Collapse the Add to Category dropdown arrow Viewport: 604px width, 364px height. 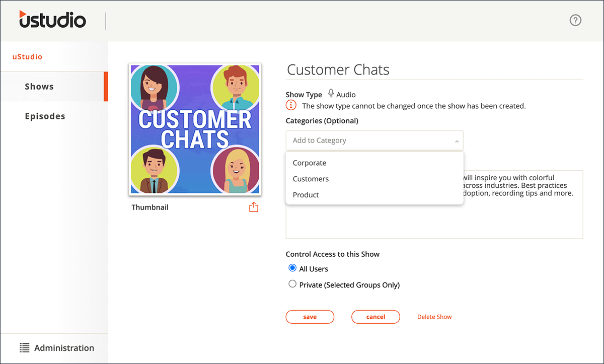coord(457,141)
